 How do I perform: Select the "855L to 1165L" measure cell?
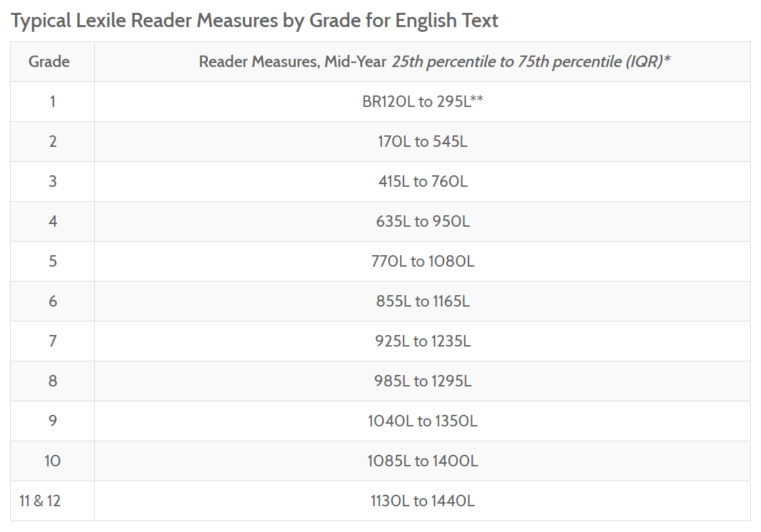click(x=422, y=301)
